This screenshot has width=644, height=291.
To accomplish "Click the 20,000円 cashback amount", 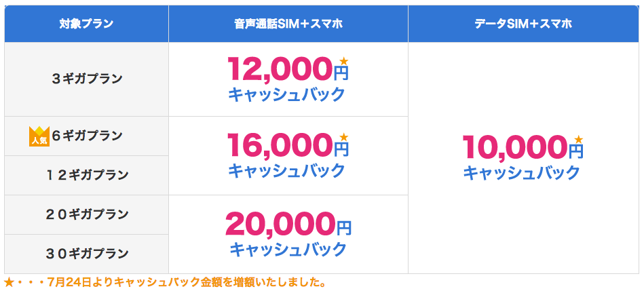I will [288, 224].
